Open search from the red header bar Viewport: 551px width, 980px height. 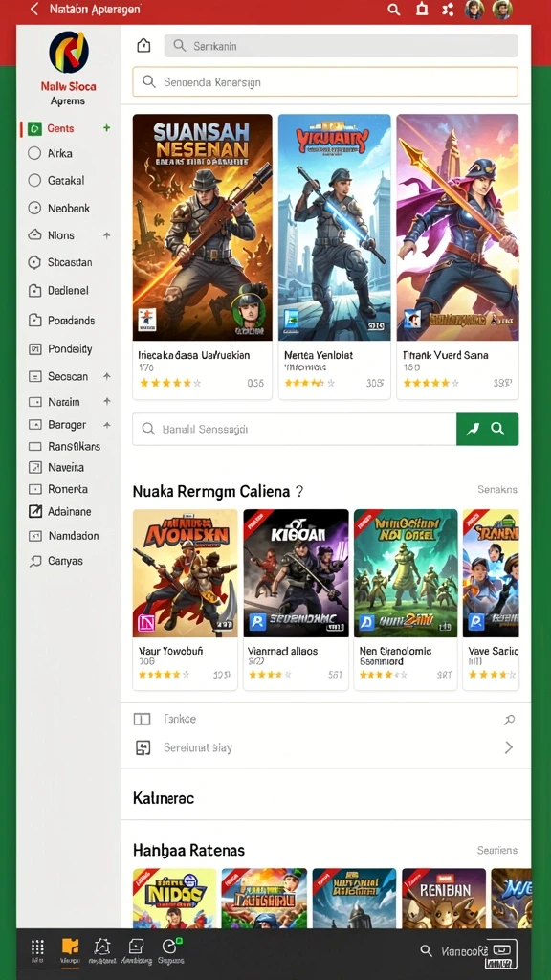pyautogui.click(x=393, y=10)
